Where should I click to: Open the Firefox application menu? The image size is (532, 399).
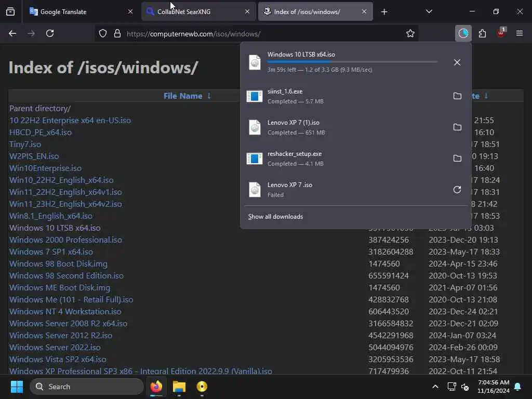tap(520, 33)
